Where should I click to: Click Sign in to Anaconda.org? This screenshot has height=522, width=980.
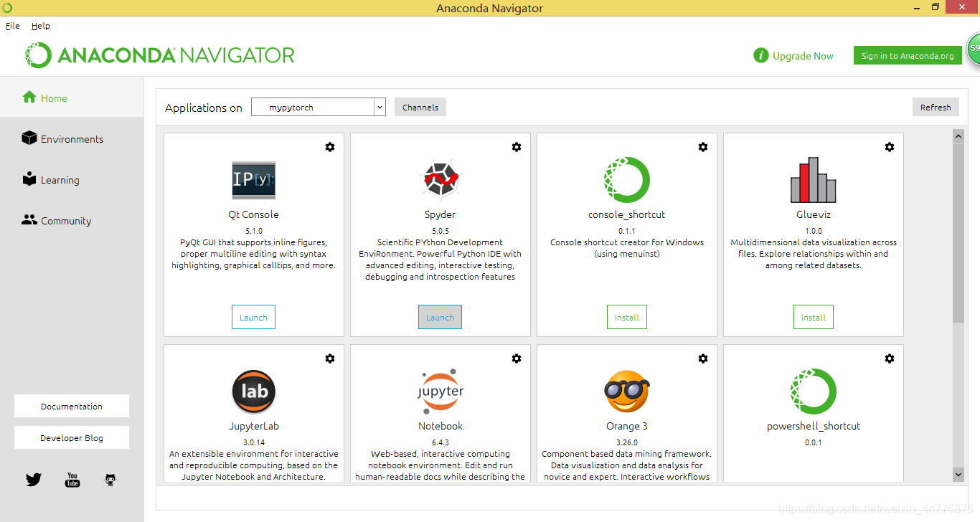click(x=908, y=56)
